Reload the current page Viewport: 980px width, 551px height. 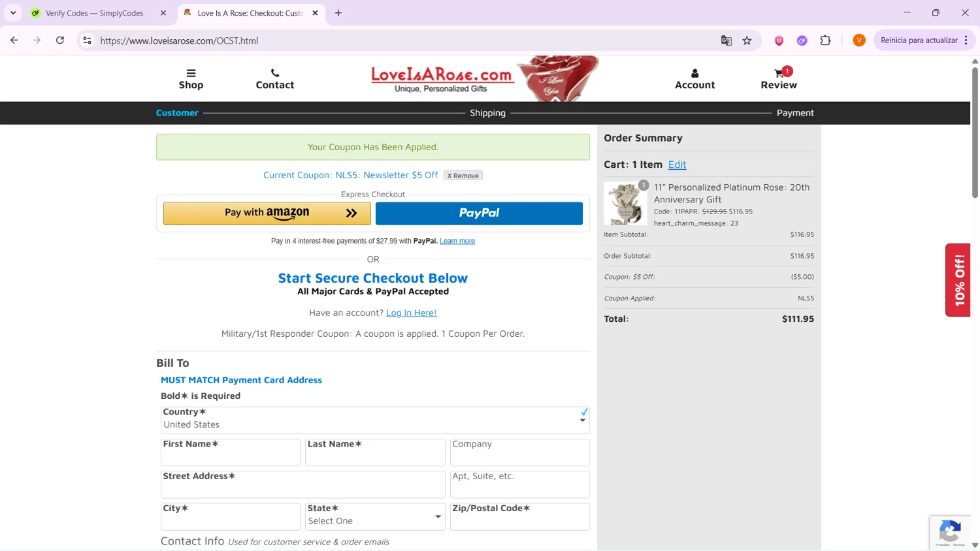(x=60, y=40)
